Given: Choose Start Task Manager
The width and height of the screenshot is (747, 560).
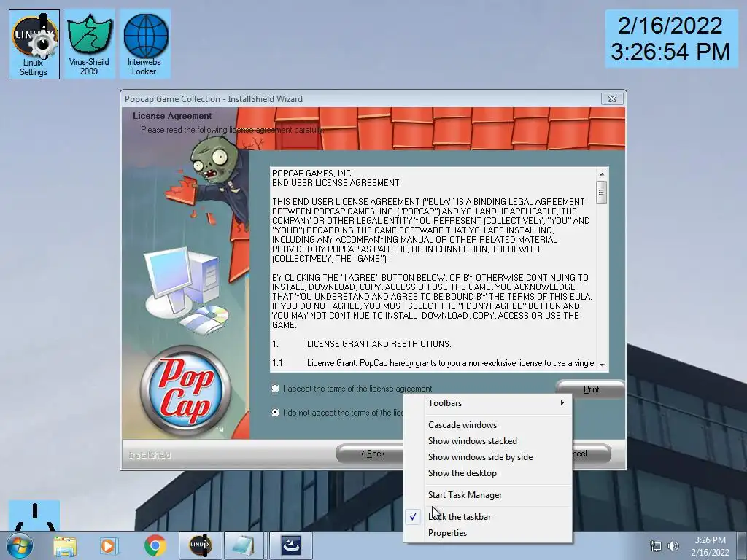Looking at the screenshot, I should (x=488, y=495).
